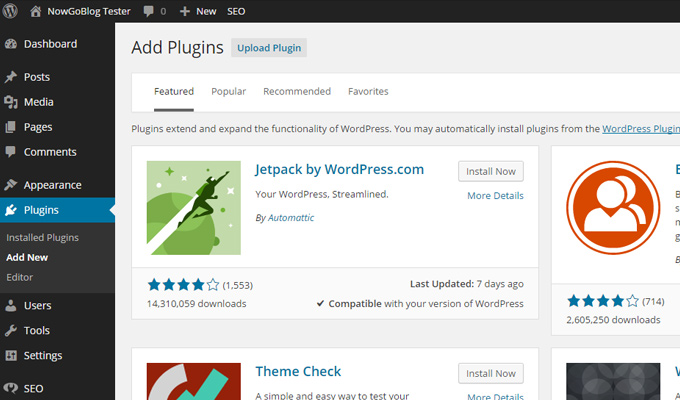This screenshot has width=680, height=400.
Task: Install Jetpack with Install Now button
Action: tap(491, 171)
